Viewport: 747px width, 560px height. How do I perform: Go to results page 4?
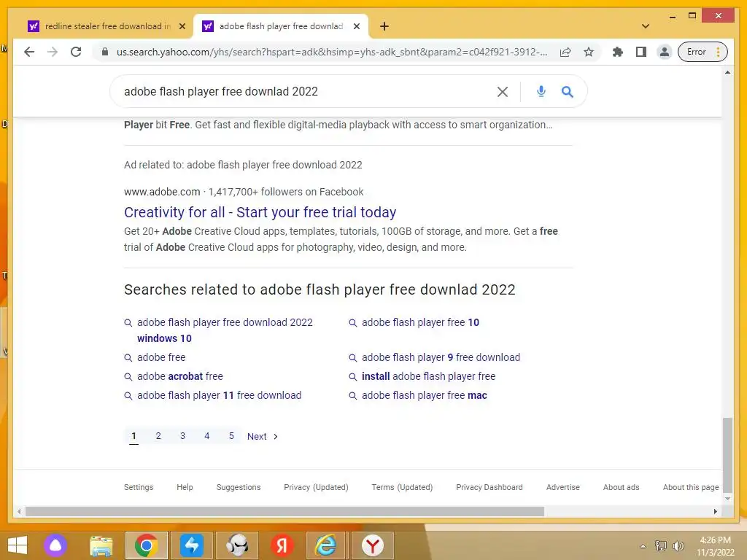pyautogui.click(x=206, y=436)
